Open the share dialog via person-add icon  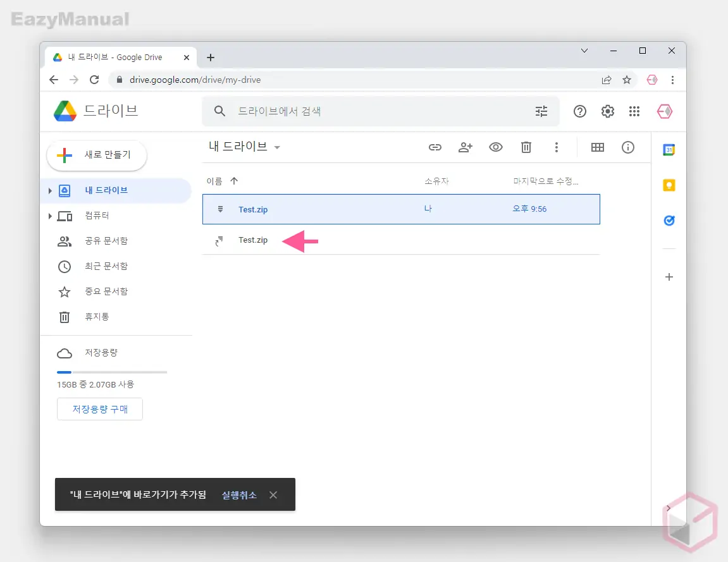tap(466, 147)
